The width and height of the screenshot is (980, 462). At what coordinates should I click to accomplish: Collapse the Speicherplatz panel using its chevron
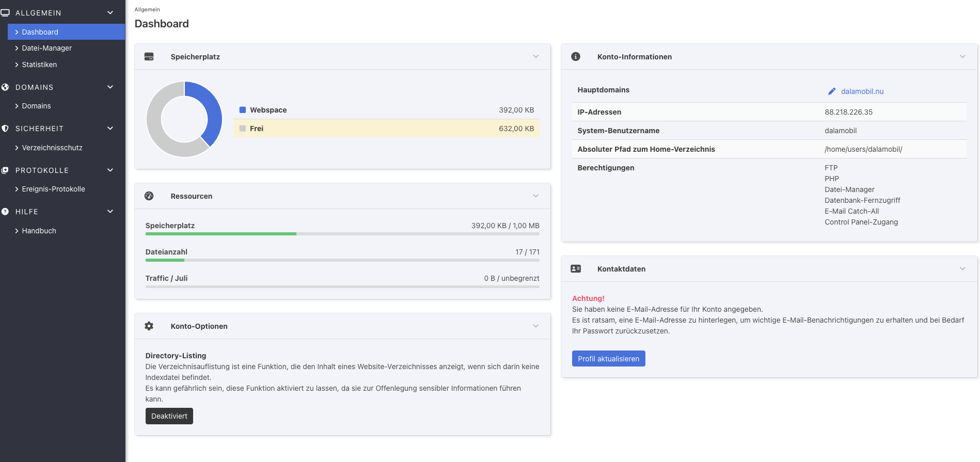tap(536, 57)
